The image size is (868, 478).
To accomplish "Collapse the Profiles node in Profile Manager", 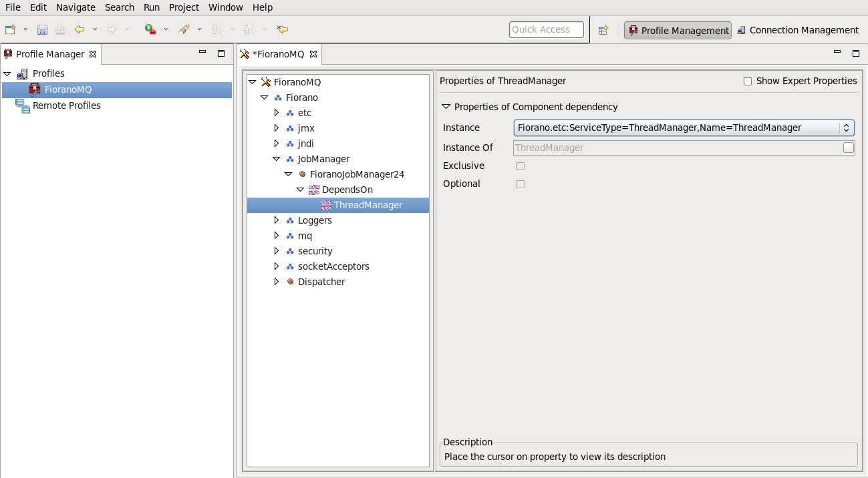I will click(7, 73).
